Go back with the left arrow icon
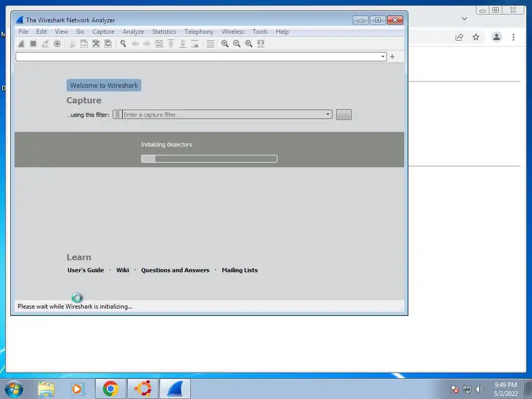The height and width of the screenshot is (399, 532). click(135, 44)
